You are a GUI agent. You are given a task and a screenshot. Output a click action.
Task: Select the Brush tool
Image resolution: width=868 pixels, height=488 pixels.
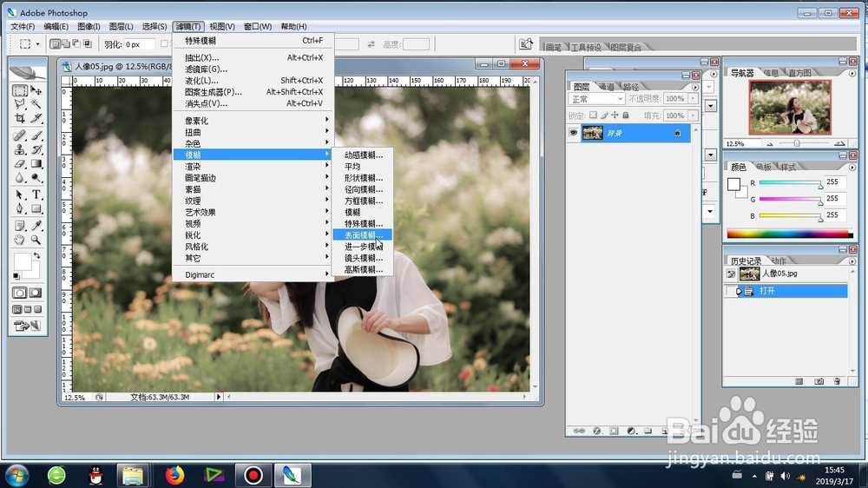click(36, 135)
